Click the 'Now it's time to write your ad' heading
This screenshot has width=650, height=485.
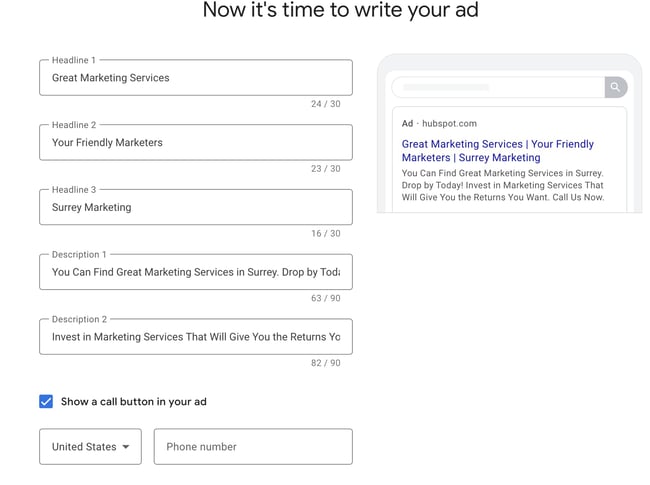click(x=340, y=11)
